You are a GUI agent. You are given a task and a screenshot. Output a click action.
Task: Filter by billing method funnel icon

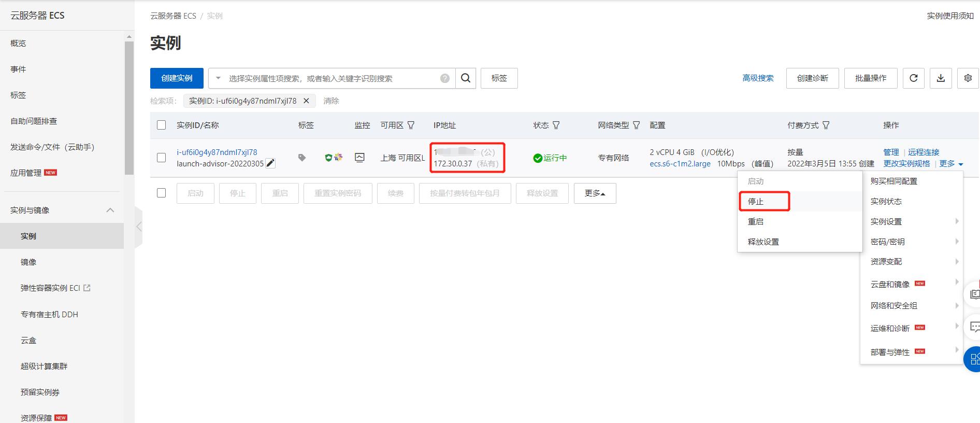pos(826,125)
